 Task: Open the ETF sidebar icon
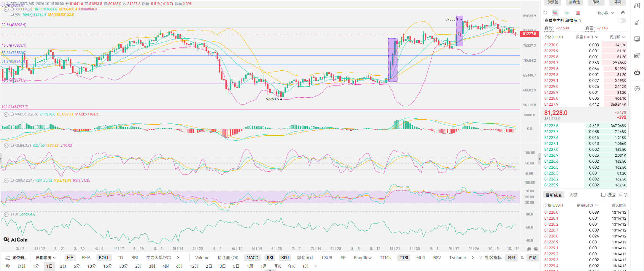point(637,56)
